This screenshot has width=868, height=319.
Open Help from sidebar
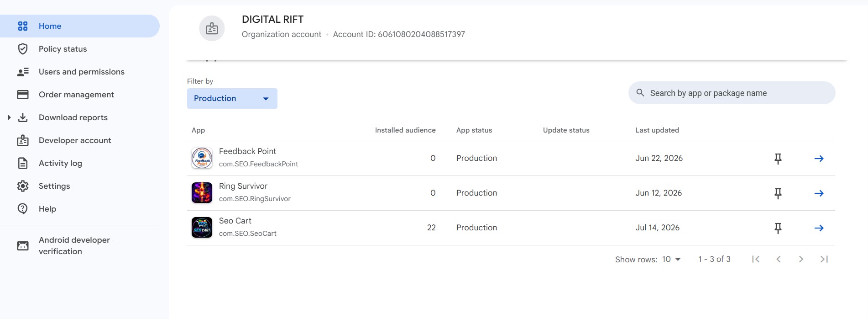tap(47, 209)
